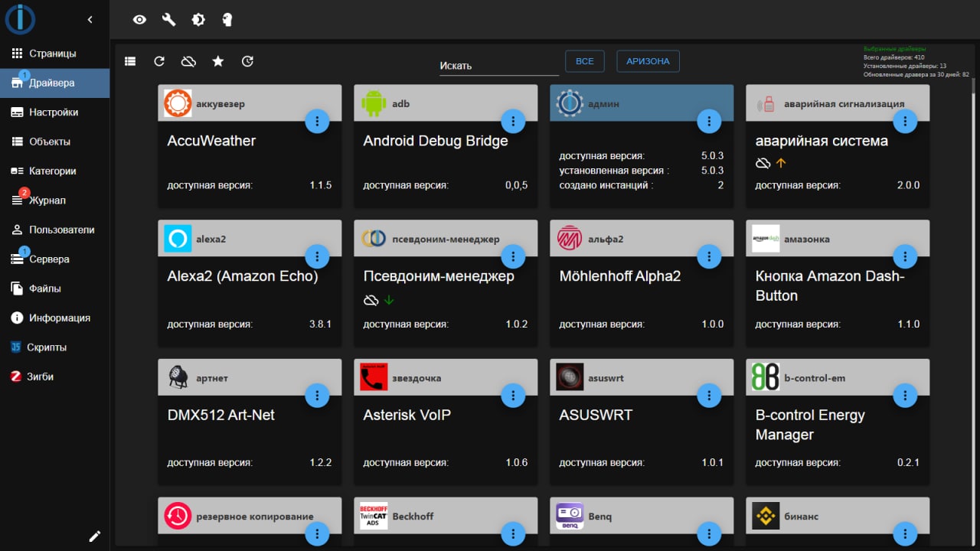
Task: Toggle the theme brightness icon
Action: (198, 20)
